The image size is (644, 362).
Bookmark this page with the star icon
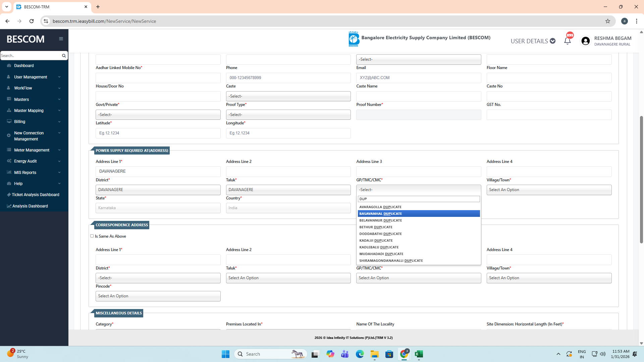[x=607, y=21]
